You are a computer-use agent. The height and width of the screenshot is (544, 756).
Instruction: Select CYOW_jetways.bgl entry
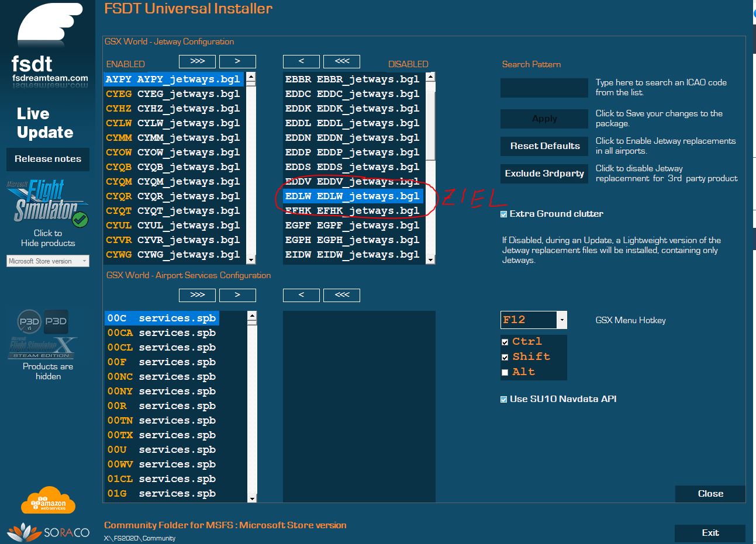pyautogui.click(x=174, y=152)
